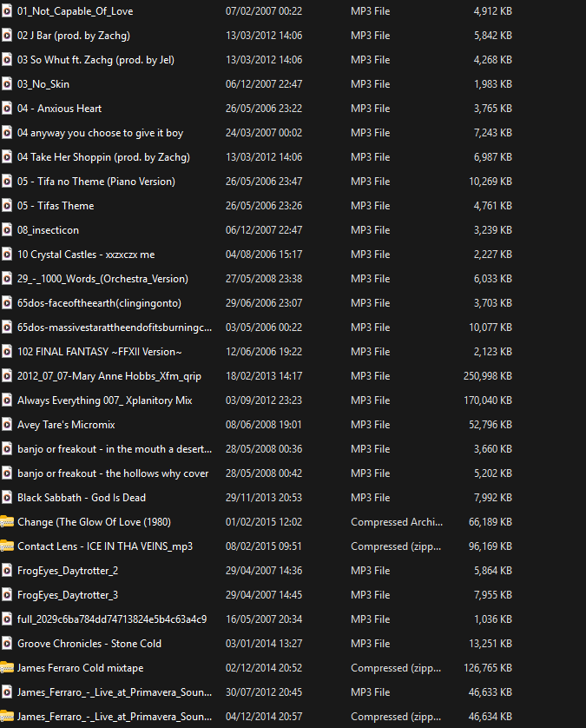Click the MP3 icon beside 02 J Bar
586x728 pixels.
[7, 36]
